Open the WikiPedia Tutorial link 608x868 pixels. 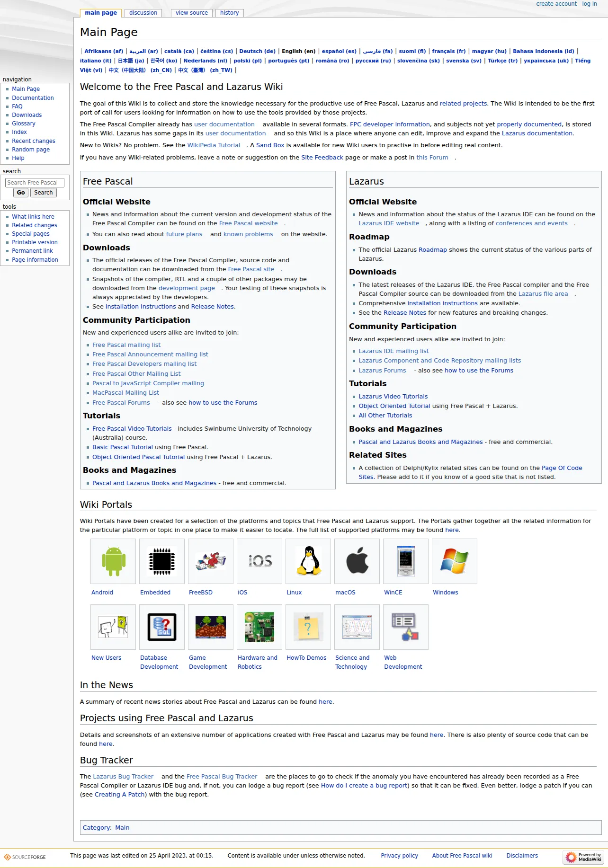coord(214,145)
